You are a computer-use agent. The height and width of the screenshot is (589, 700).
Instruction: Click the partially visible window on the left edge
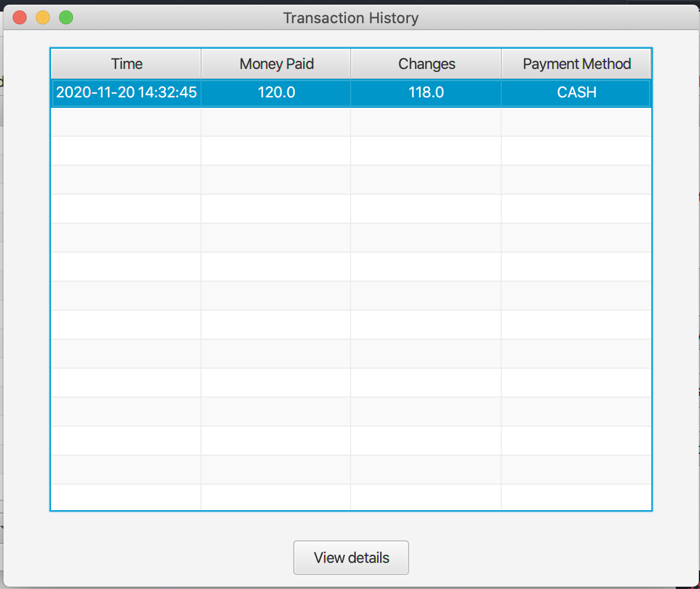[x=2, y=290]
